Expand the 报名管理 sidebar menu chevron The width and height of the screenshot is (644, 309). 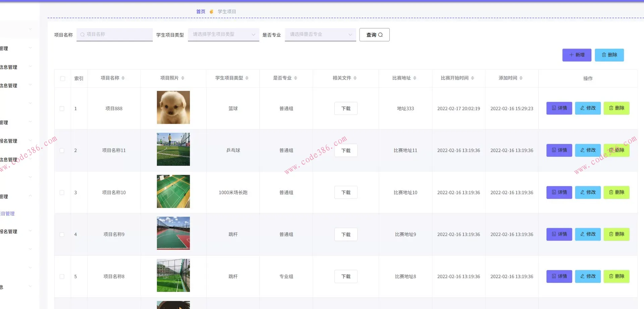30,141
